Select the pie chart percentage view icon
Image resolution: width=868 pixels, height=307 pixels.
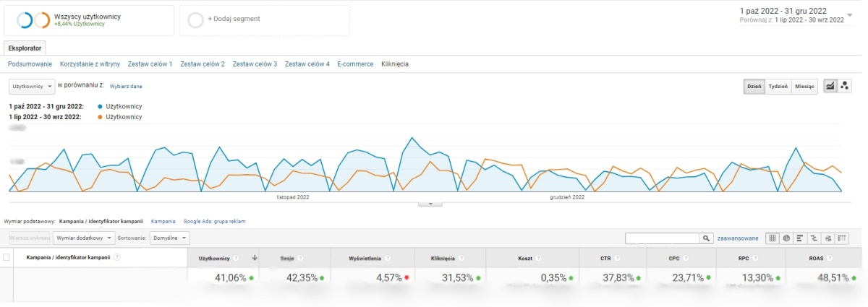click(786, 238)
